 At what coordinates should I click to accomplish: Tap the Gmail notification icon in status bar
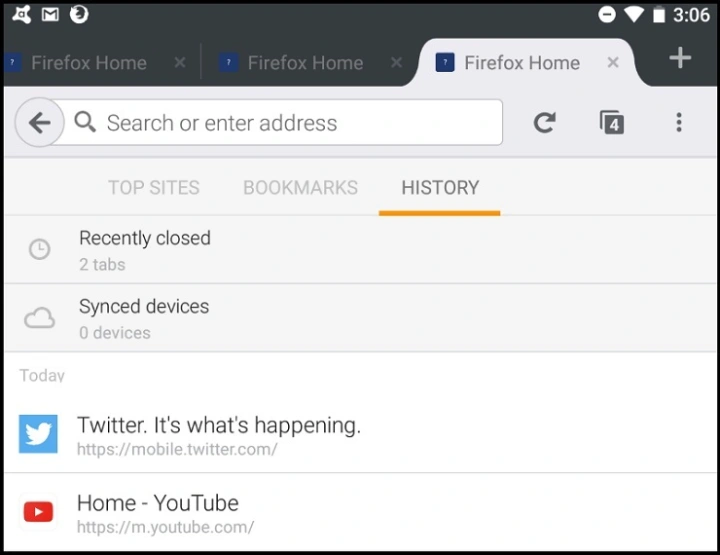[50, 15]
